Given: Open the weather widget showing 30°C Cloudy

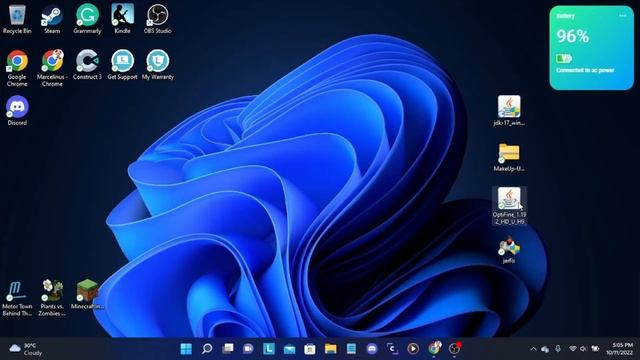Looking at the screenshot, I should [x=26, y=349].
